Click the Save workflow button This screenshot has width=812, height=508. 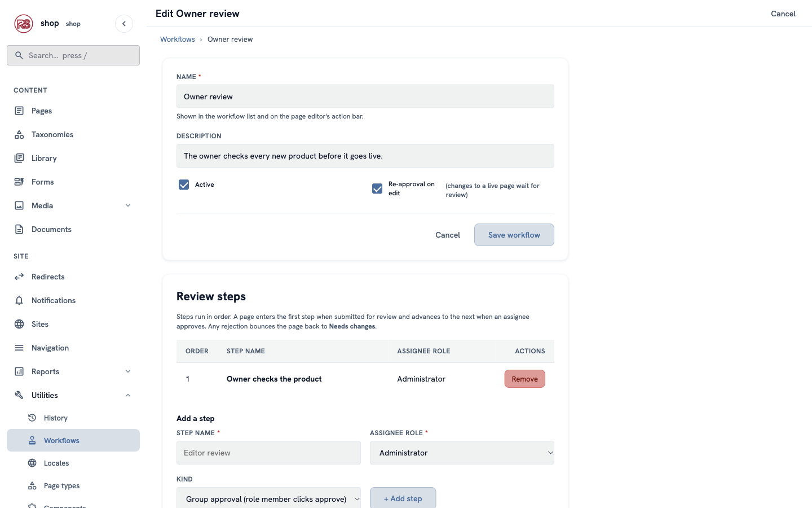pyautogui.click(x=514, y=235)
